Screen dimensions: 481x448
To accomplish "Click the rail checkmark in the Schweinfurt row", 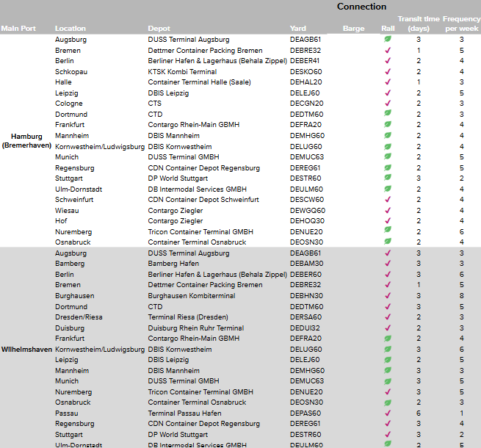I will (388, 199).
